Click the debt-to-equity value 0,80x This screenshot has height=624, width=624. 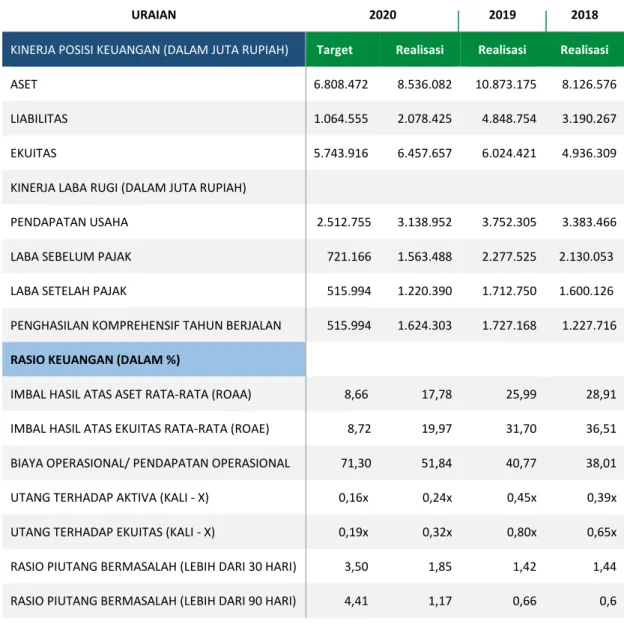(x=521, y=532)
